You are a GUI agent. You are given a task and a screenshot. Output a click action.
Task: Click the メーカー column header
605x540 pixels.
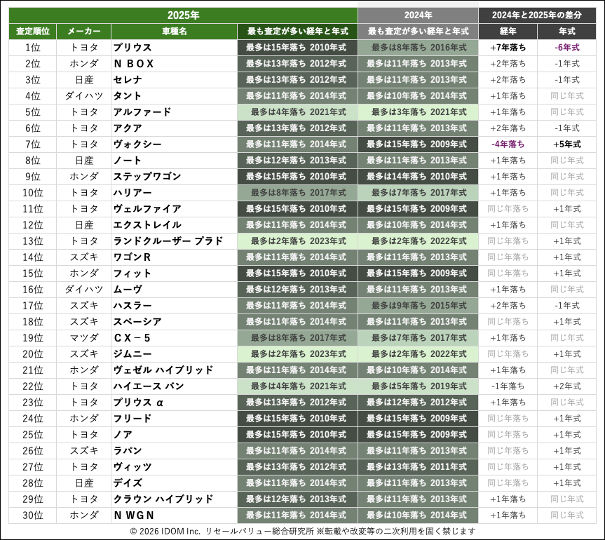pos(84,32)
